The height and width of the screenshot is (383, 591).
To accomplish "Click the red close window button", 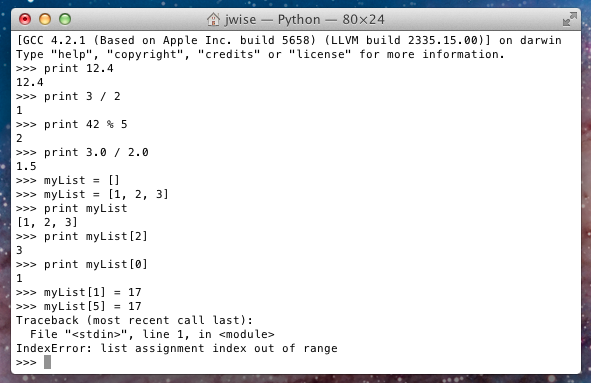I will click(25, 19).
